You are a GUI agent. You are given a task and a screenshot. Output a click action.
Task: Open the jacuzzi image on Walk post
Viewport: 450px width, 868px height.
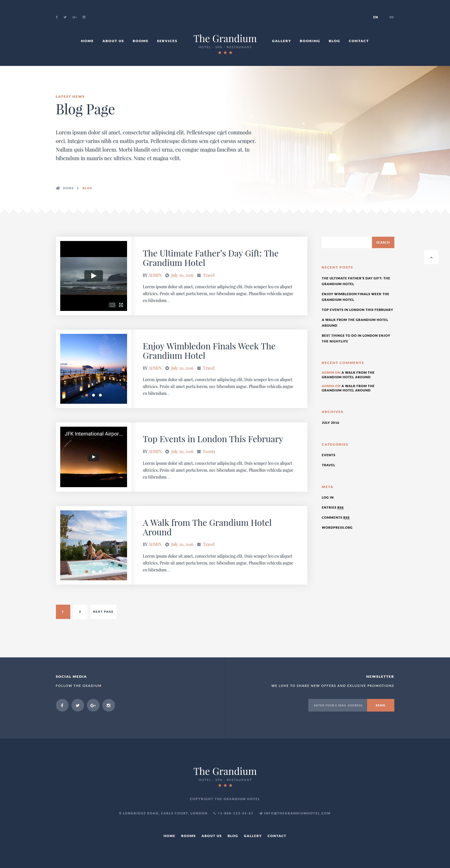93,545
